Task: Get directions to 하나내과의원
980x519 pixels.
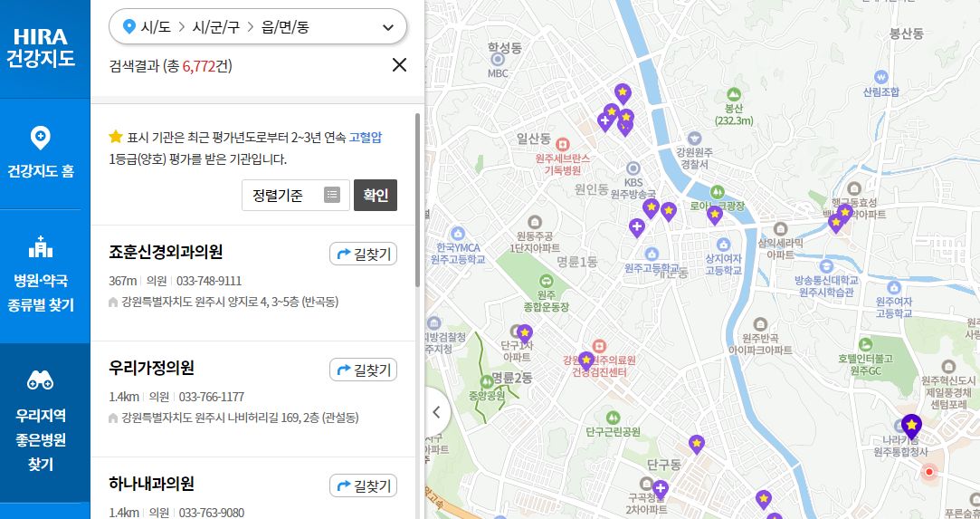Action: (x=363, y=485)
